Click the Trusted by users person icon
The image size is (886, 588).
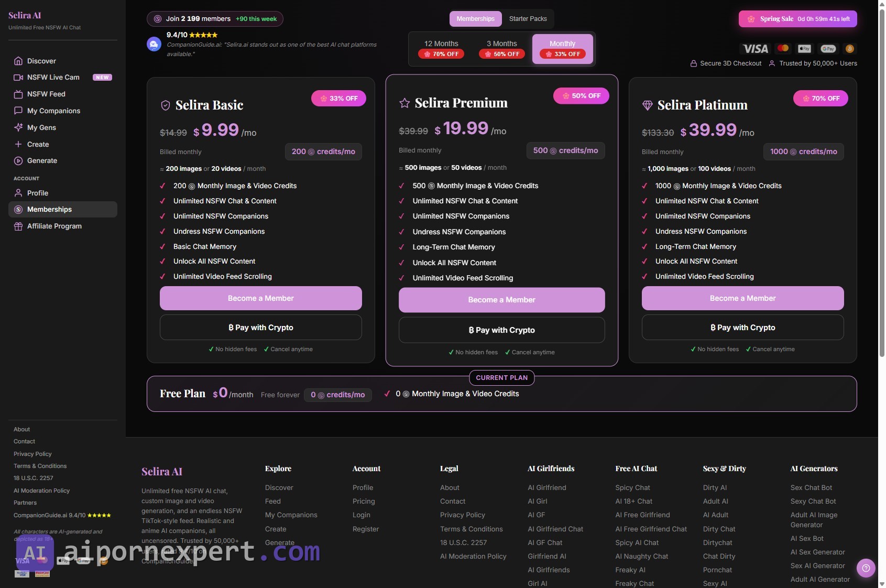point(772,63)
